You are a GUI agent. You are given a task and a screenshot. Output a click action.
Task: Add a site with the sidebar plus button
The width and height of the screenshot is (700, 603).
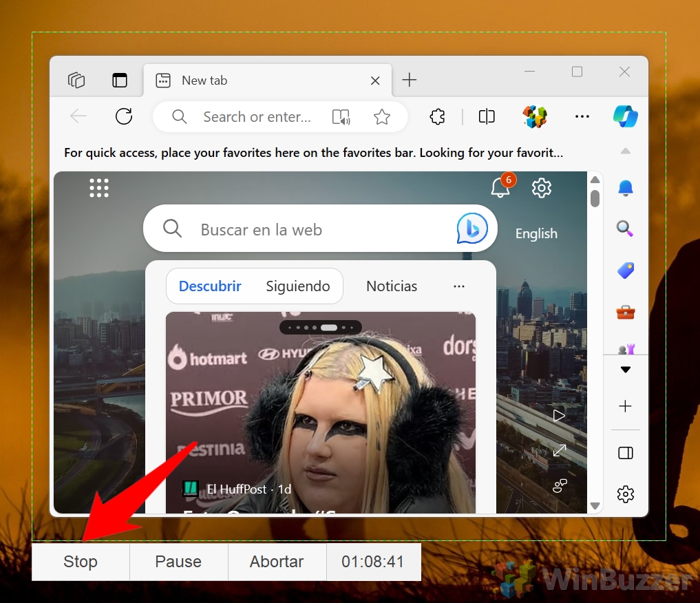pos(626,406)
